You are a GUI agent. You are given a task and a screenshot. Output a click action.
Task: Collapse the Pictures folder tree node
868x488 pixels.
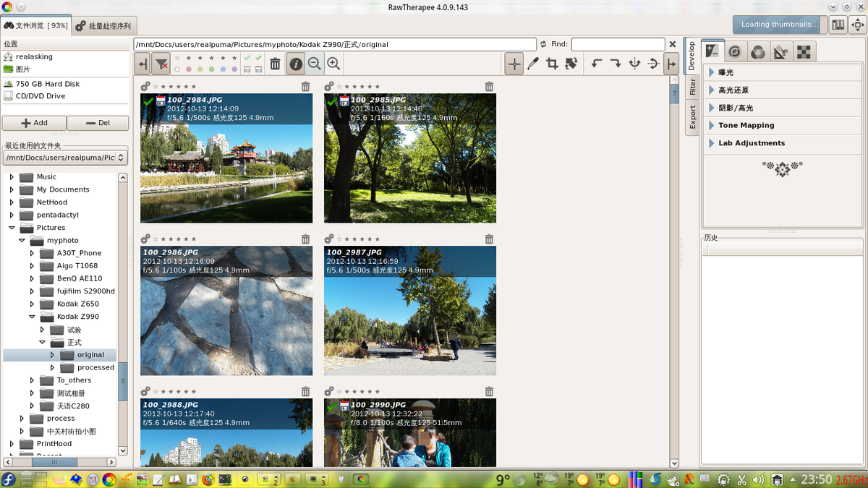click(x=12, y=228)
